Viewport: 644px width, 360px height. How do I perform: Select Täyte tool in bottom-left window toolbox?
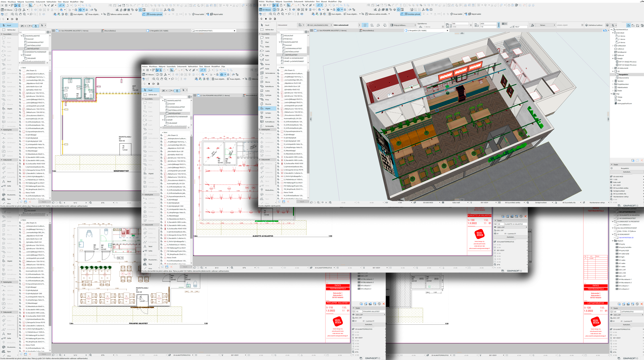coord(9,351)
